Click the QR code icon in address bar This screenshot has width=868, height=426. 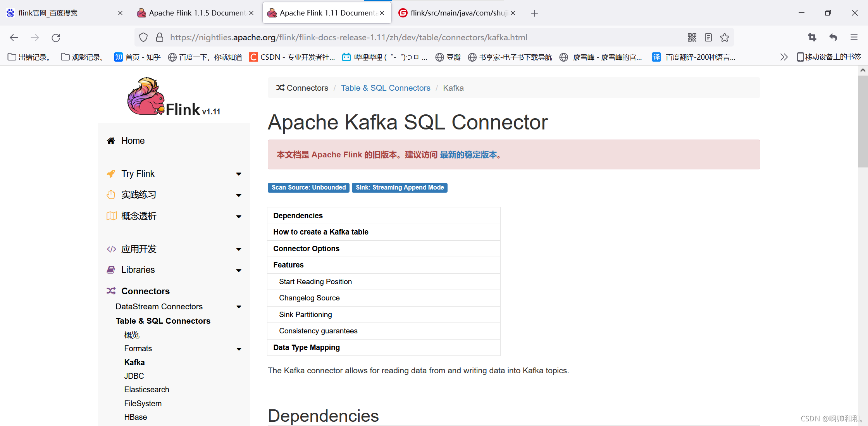tap(692, 38)
